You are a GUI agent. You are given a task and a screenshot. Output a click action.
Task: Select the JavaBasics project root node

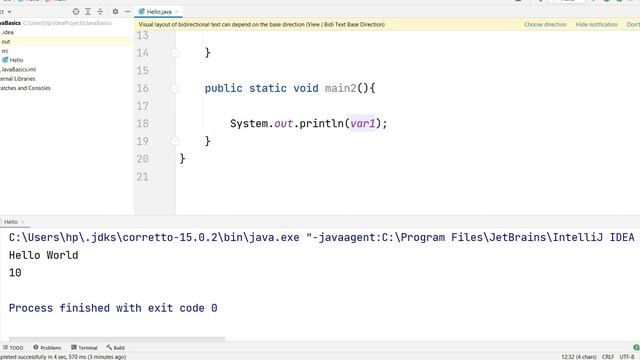10,23
